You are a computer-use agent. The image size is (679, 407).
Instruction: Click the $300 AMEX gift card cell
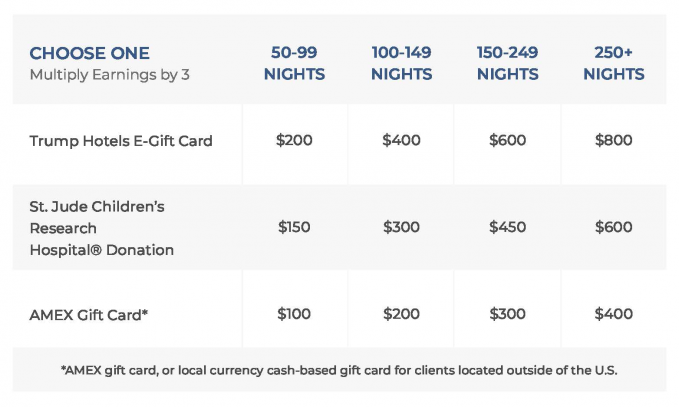(507, 314)
